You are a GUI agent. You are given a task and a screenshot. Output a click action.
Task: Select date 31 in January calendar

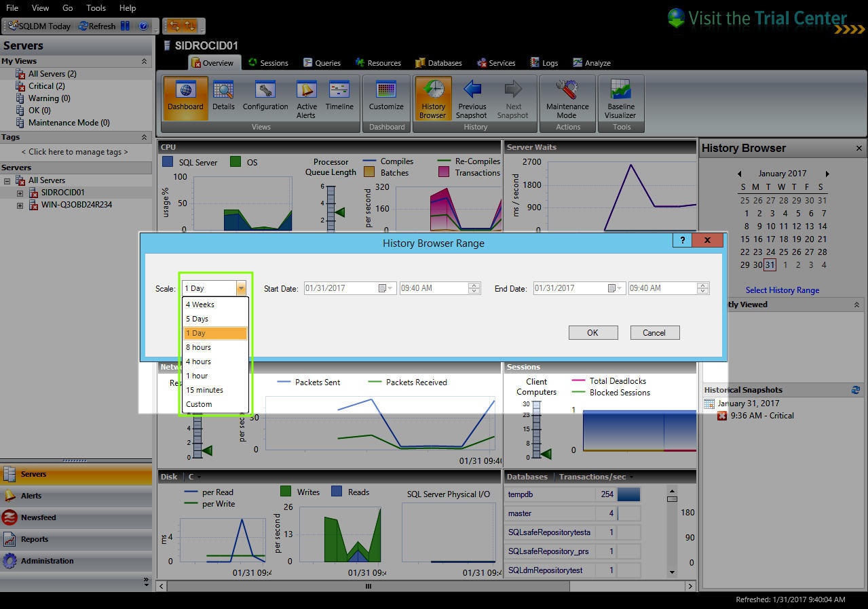coord(770,265)
